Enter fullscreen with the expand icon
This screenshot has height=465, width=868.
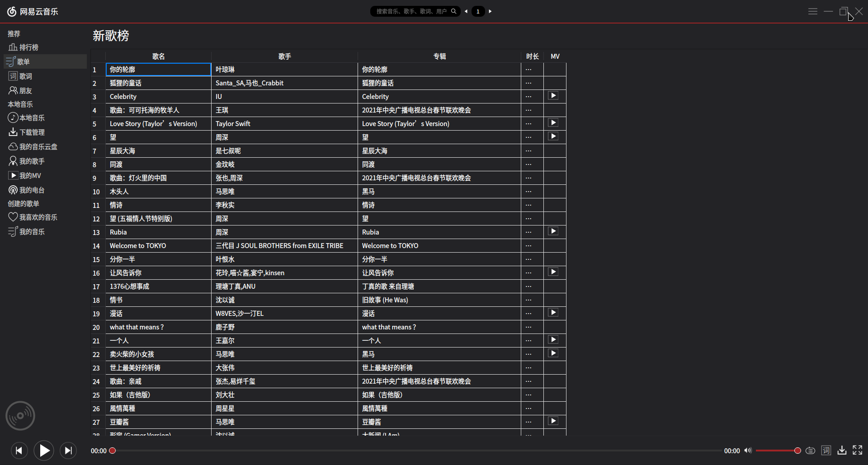(x=858, y=450)
